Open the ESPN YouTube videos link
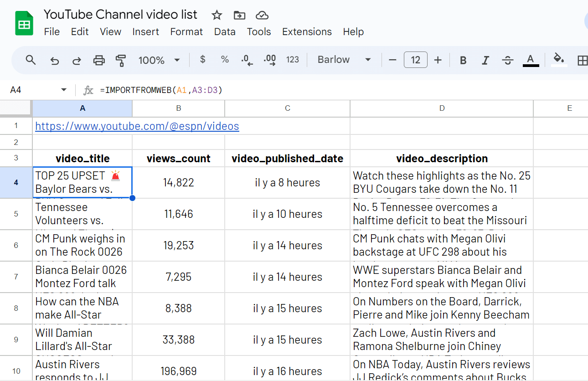This screenshot has height=381, width=588. point(137,126)
